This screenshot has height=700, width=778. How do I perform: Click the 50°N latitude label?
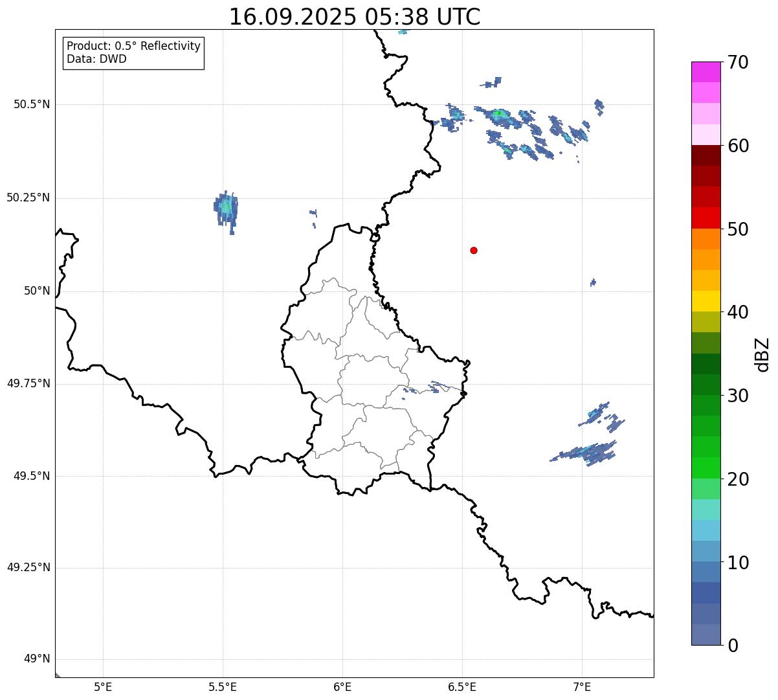(37, 291)
